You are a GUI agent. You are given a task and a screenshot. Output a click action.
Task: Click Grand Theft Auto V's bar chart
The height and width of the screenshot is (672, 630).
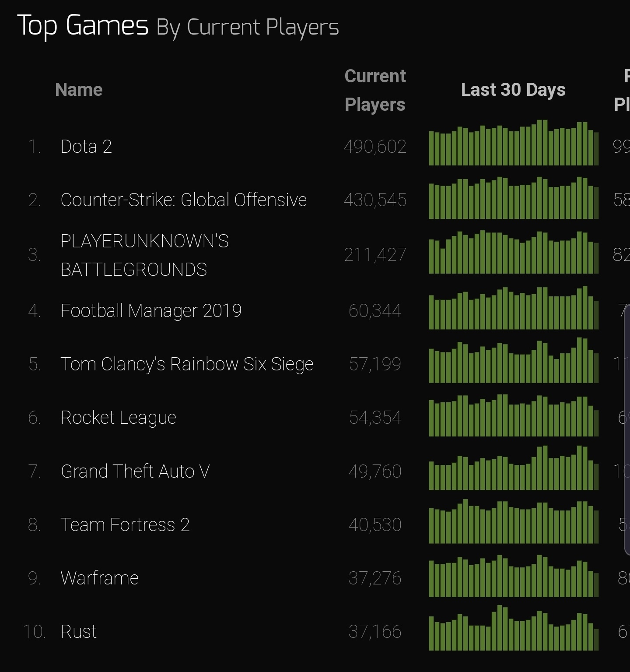click(x=514, y=468)
